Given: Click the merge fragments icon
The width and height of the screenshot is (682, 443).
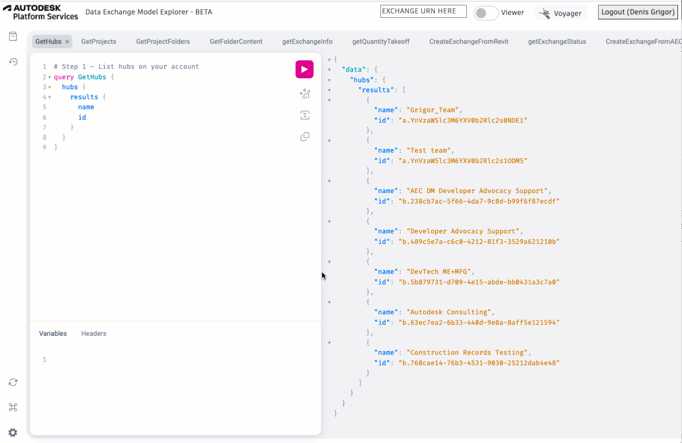Looking at the screenshot, I should pos(305,115).
